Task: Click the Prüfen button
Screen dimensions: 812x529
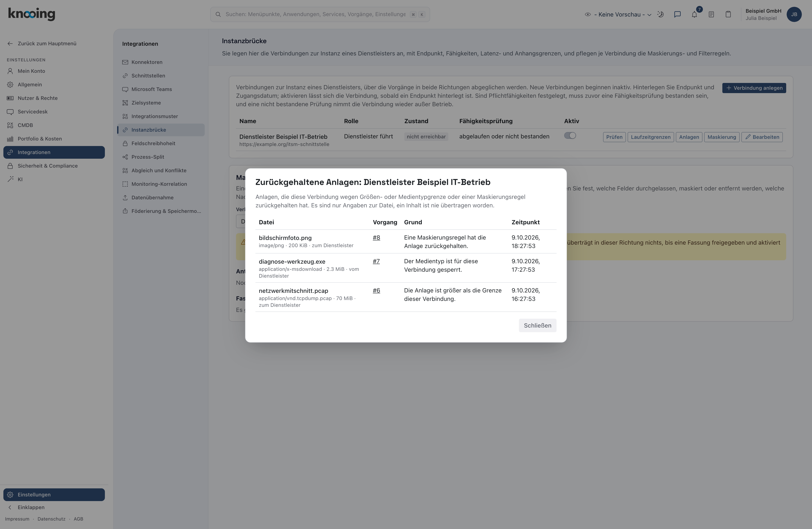Action: click(x=614, y=137)
